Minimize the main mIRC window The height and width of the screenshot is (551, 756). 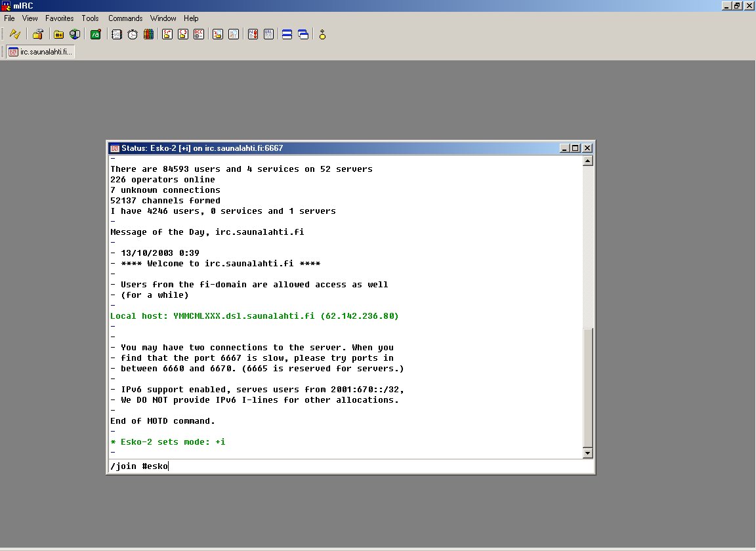click(x=726, y=6)
